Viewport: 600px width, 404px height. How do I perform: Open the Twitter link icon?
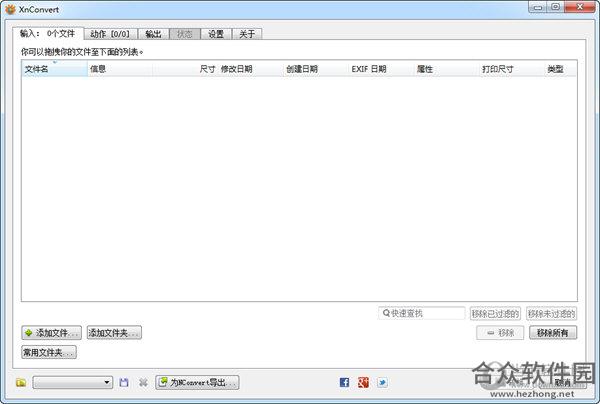[x=382, y=382]
